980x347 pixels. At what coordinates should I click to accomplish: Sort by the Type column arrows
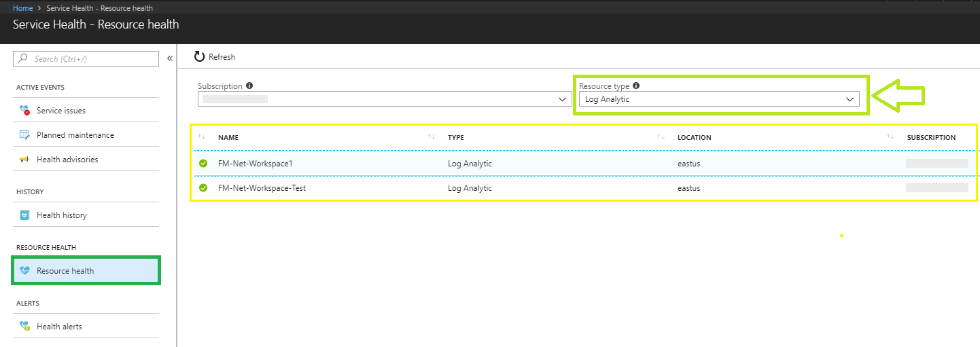pyautogui.click(x=431, y=137)
